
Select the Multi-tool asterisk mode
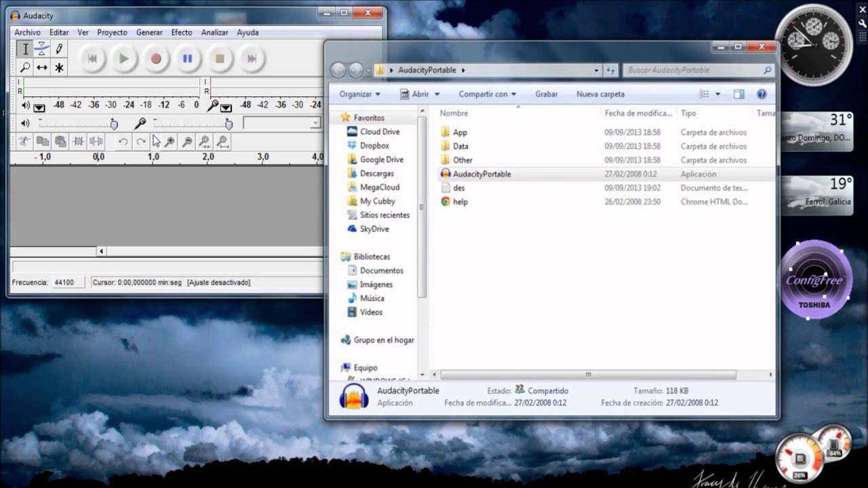pos(59,67)
